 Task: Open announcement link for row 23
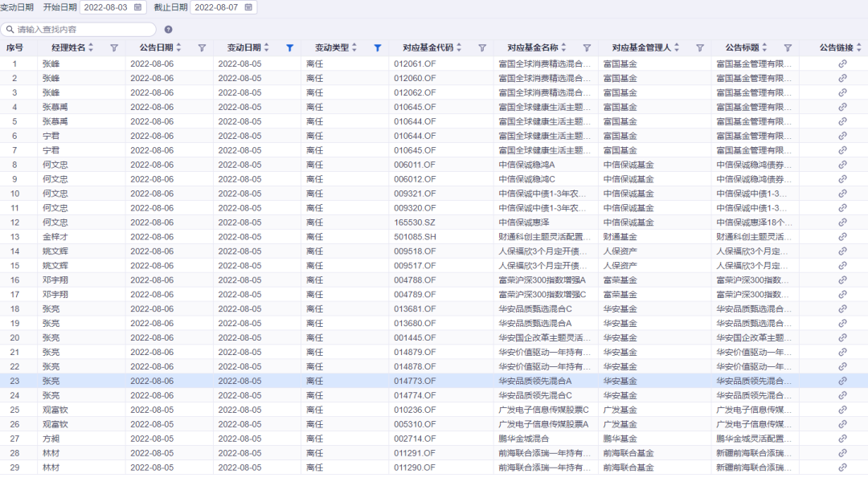click(x=842, y=381)
